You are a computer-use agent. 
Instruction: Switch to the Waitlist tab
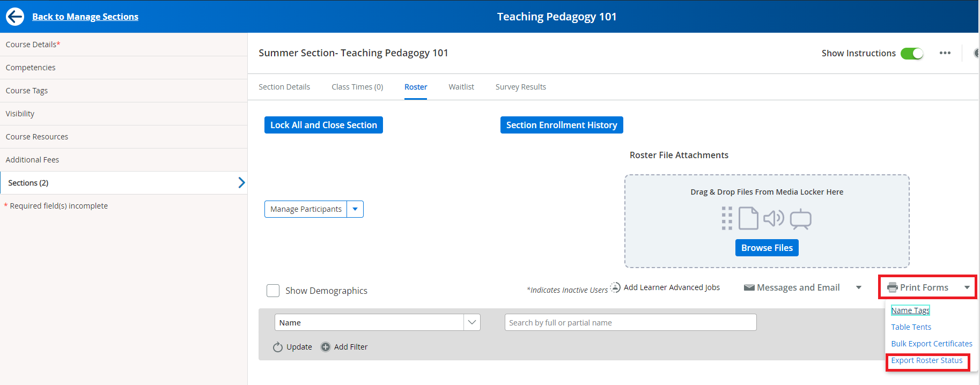pyautogui.click(x=461, y=87)
